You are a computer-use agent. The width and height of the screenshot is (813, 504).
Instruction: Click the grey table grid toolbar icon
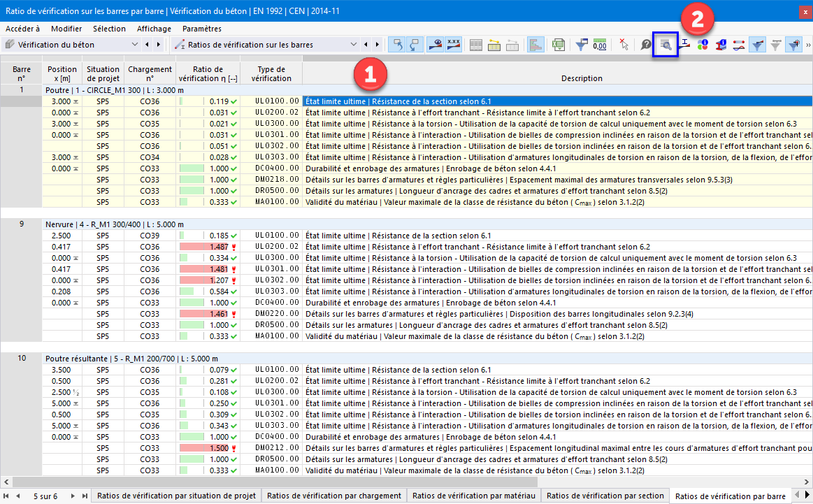pyautogui.click(x=476, y=45)
